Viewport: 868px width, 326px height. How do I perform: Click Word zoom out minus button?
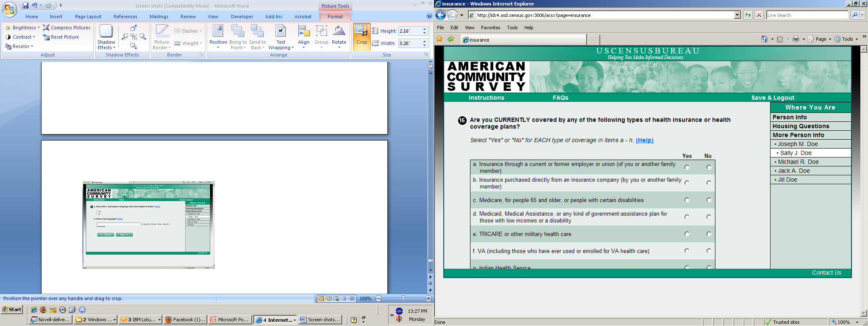378,298
